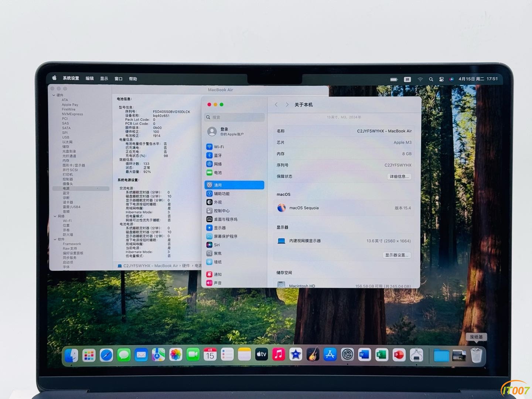
Task: Open Photos app in the Dock
Action: 176,355
